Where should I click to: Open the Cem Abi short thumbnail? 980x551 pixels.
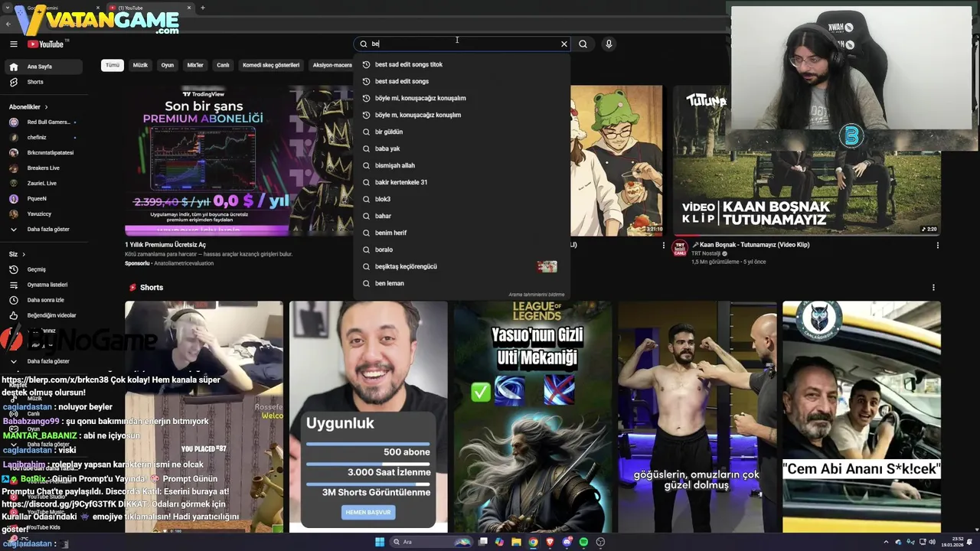[x=861, y=417]
